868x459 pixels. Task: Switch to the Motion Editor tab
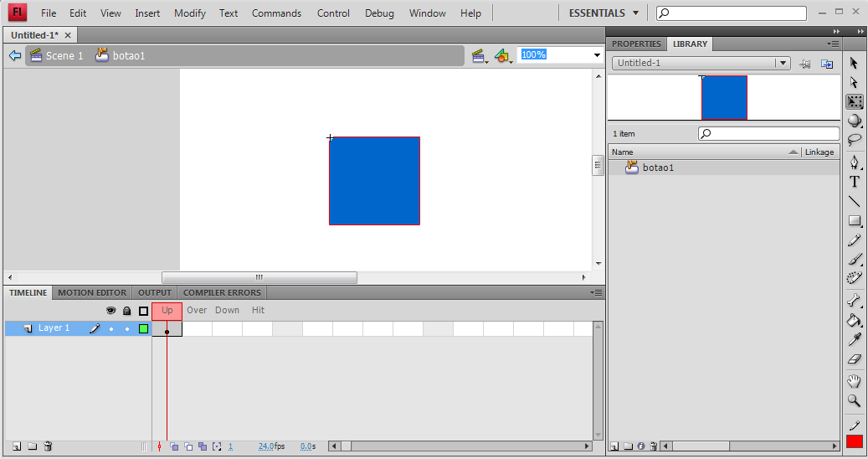point(92,292)
